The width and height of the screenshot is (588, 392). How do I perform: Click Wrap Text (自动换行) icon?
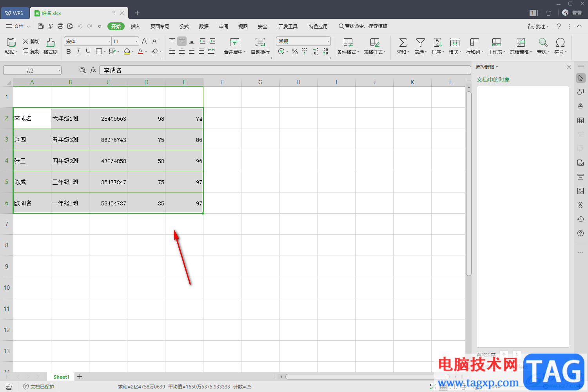pos(260,42)
